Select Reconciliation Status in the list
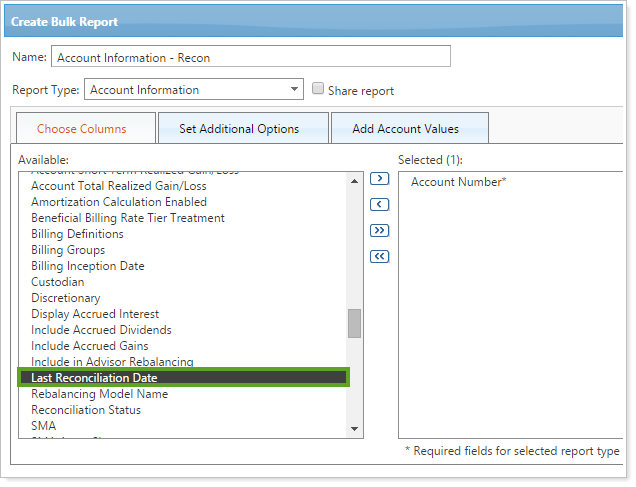This screenshot has height=487, width=636. pos(86,410)
